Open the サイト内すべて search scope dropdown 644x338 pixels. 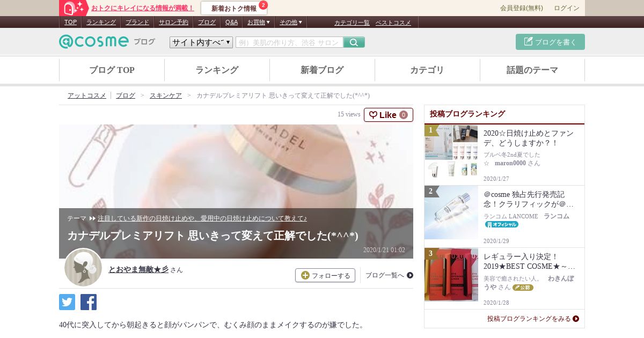[201, 42]
